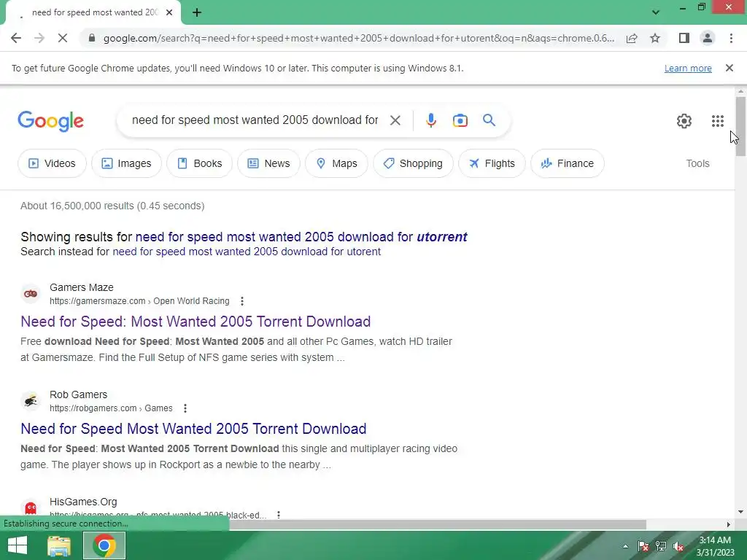Filter results by Shopping

[413, 163]
